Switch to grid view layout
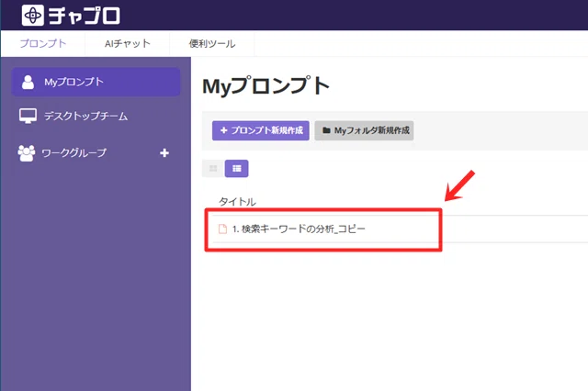The height and width of the screenshot is (391, 588). pos(213,169)
